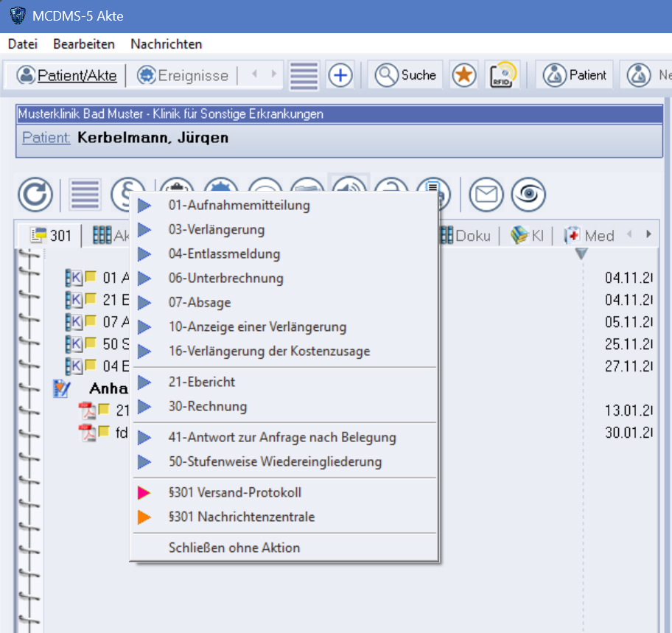672x633 pixels.
Task: Click the envelope message icon
Action: [x=486, y=195]
